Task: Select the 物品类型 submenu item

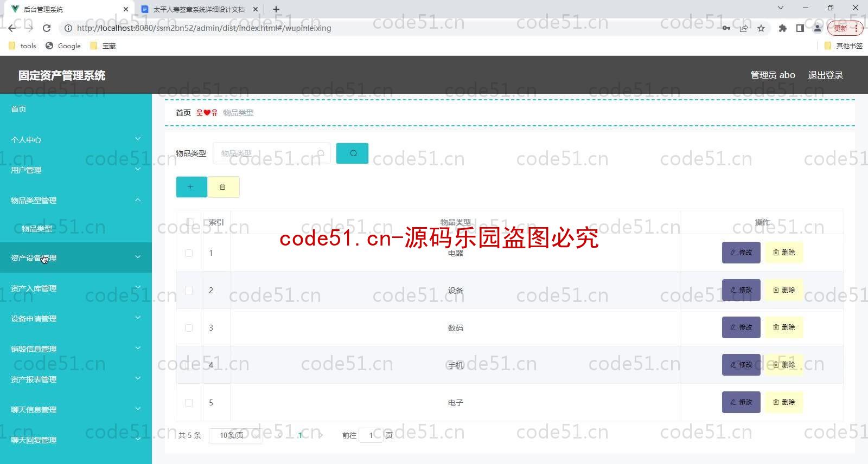Action: point(76,229)
